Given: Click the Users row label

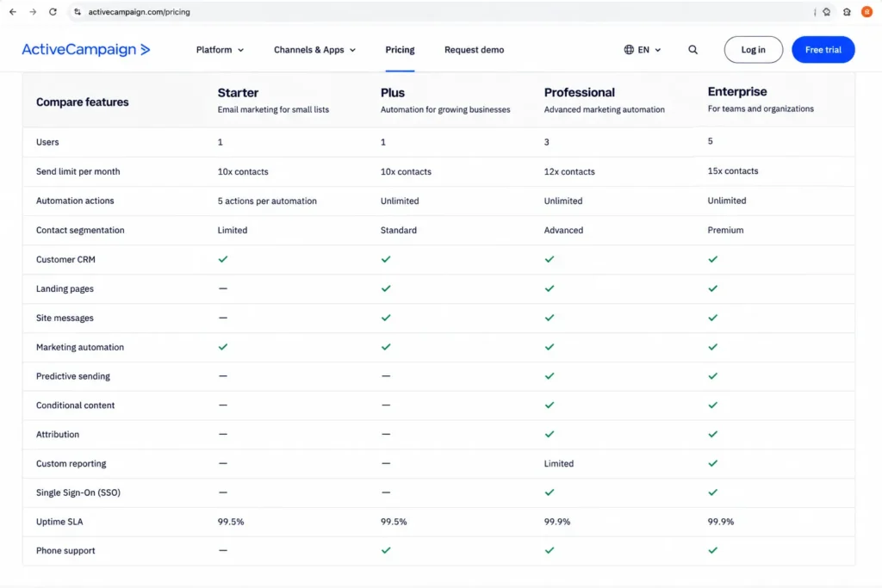Looking at the screenshot, I should pyautogui.click(x=47, y=142).
